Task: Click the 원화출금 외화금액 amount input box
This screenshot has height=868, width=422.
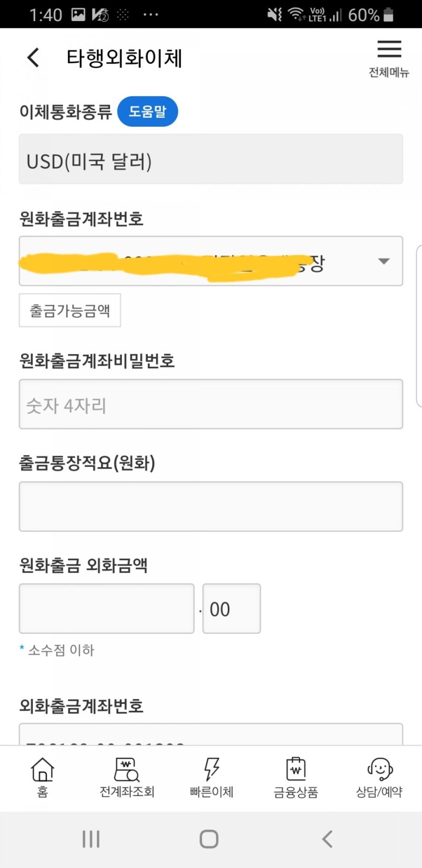Action: [107, 608]
